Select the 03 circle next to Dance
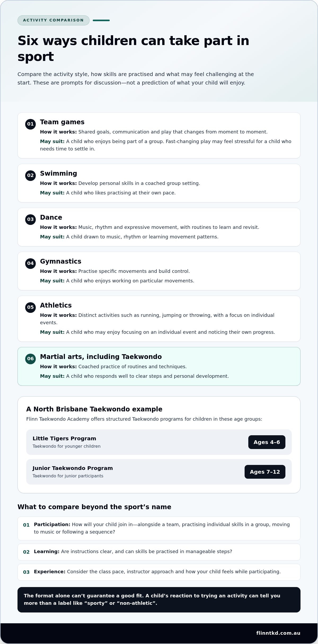This screenshot has height=644, width=318. tap(30, 219)
